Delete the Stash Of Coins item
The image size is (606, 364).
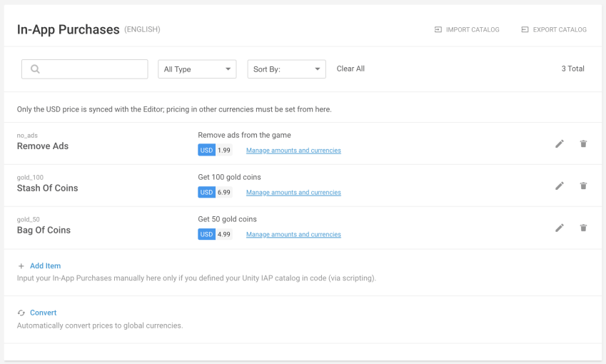coord(583,186)
